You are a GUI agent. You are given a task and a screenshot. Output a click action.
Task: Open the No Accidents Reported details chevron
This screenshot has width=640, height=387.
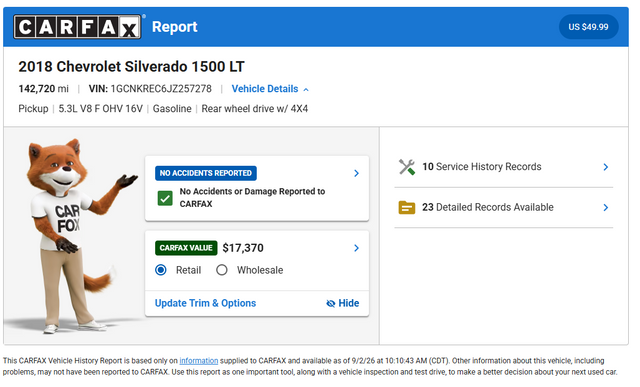[356, 173]
